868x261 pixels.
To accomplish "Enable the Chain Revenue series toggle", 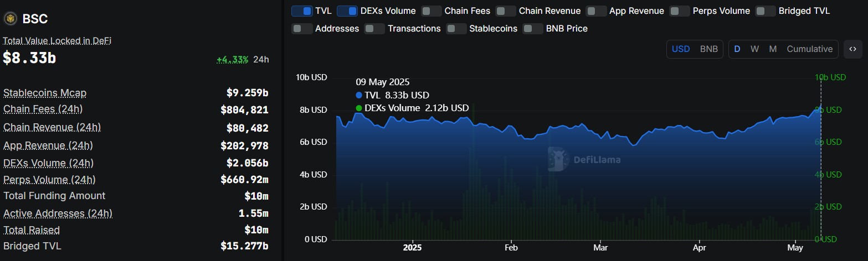I will pyautogui.click(x=506, y=11).
